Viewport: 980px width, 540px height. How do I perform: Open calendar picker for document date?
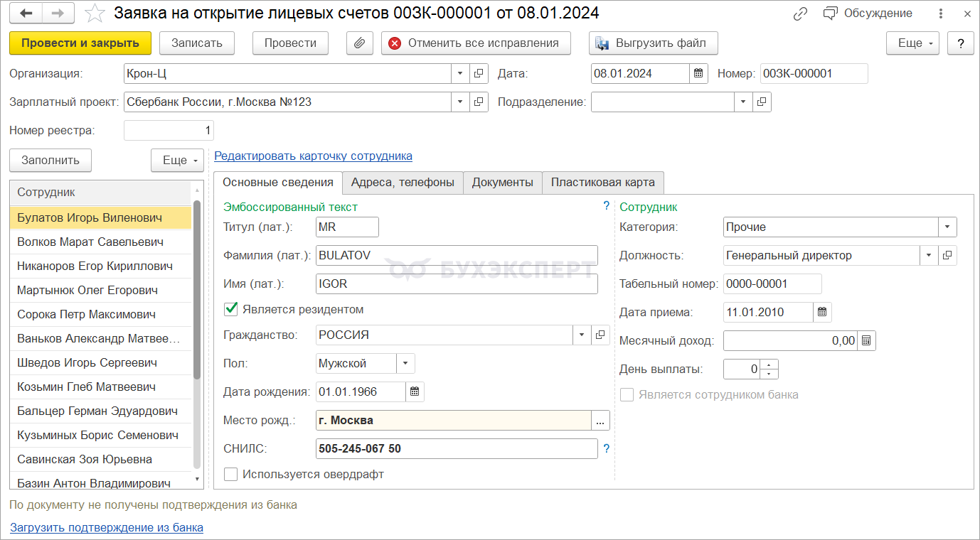point(698,73)
